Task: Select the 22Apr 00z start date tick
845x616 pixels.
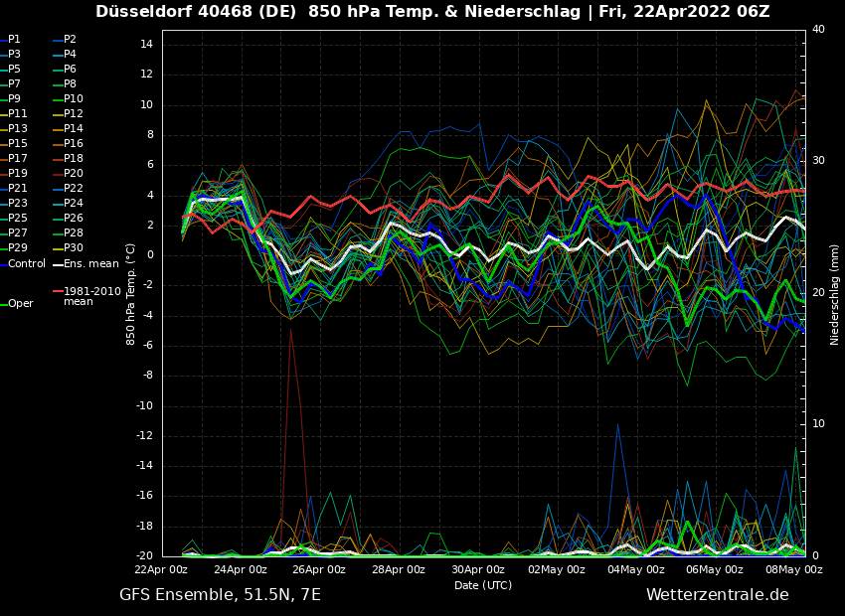Action: tap(161, 569)
